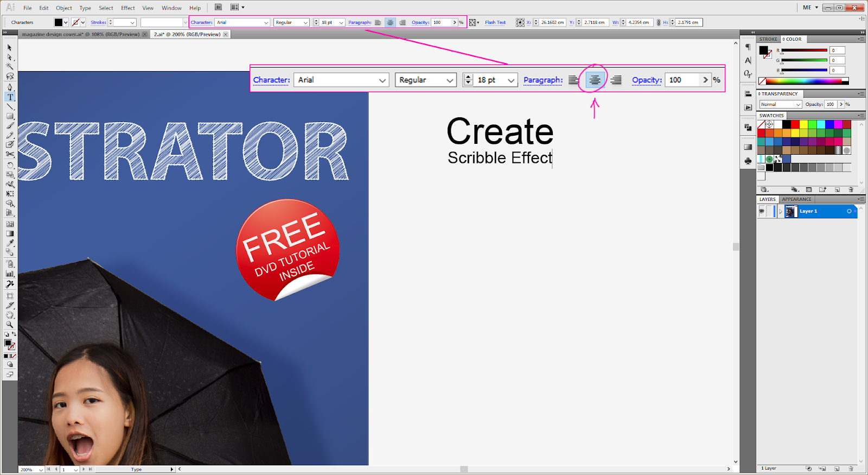Select the Rotate tool
868x475 pixels.
(10, 165)
